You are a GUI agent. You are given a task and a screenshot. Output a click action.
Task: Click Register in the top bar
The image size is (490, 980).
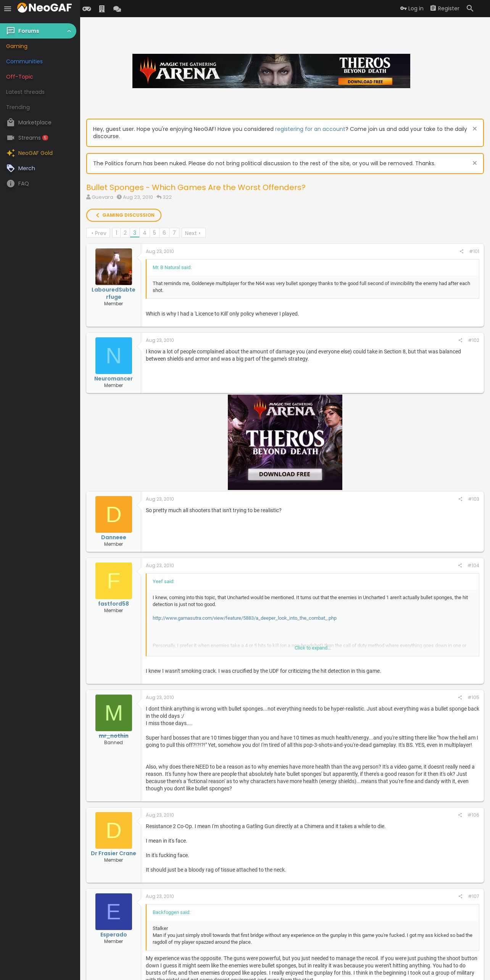click(445, 8)
